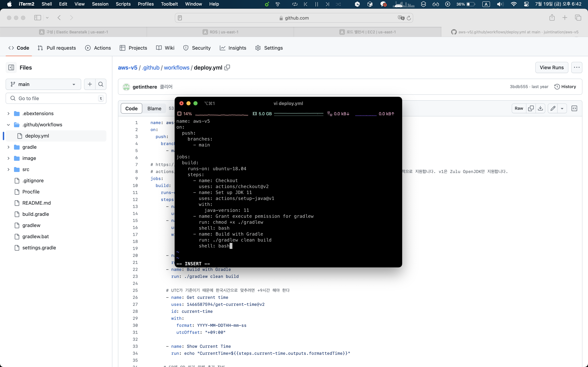
Task: Click the copy raw file icon
Action: pos(531,108)
